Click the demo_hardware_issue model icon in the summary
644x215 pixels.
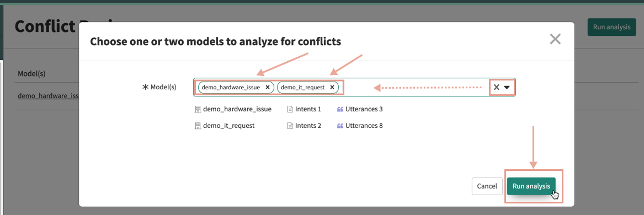tap(198, 110)
